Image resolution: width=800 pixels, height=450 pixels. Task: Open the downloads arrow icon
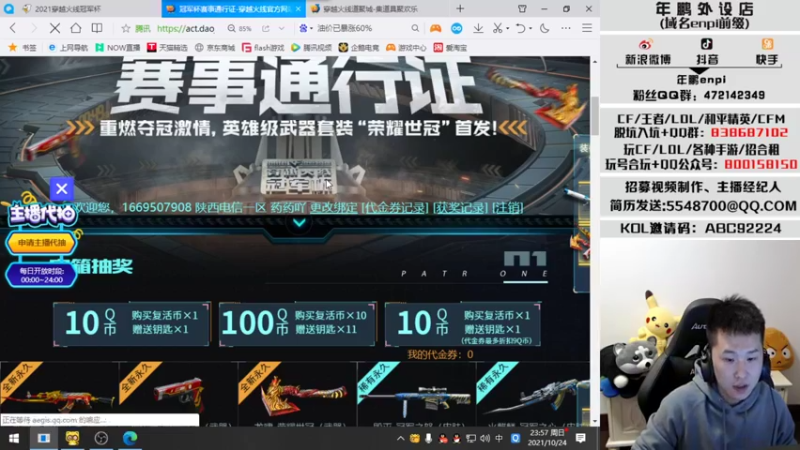[x=478, y=29]
